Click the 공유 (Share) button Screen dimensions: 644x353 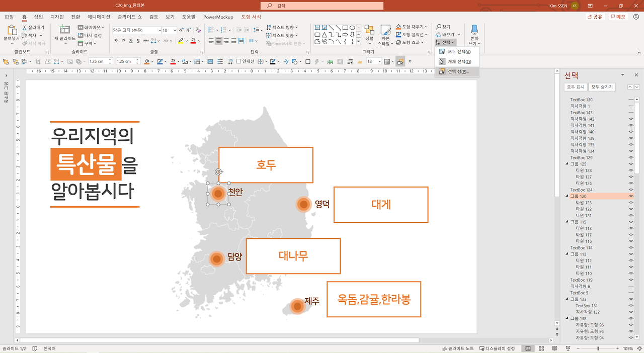tap(595, 17)
